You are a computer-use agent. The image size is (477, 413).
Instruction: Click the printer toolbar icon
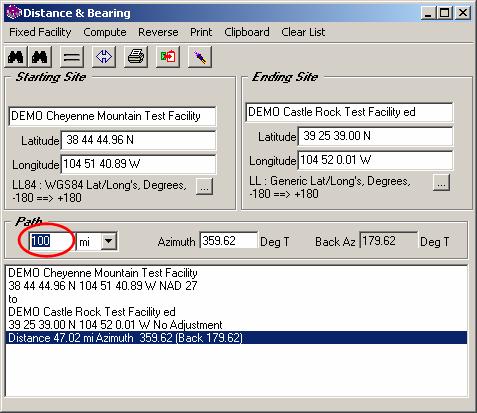[x=136, y=57]
